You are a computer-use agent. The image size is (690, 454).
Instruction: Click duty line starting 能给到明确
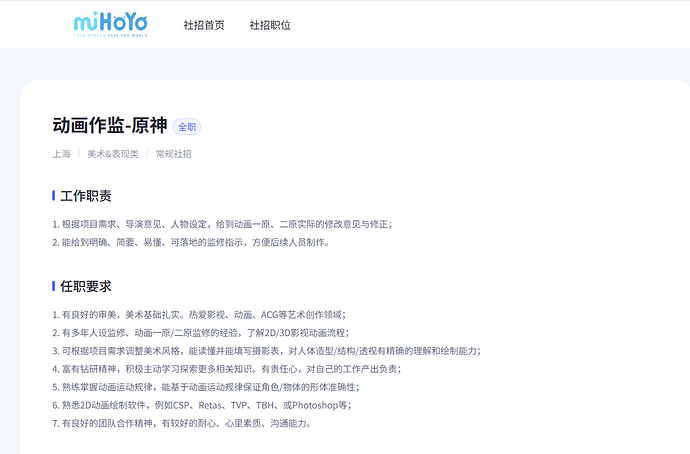(191, 242)
